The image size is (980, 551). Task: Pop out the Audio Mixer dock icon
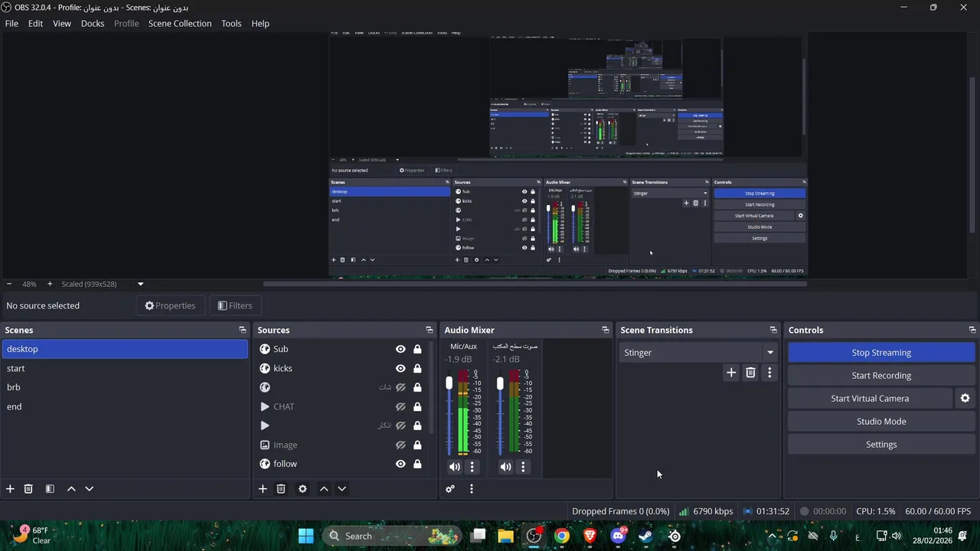point(606,330)
